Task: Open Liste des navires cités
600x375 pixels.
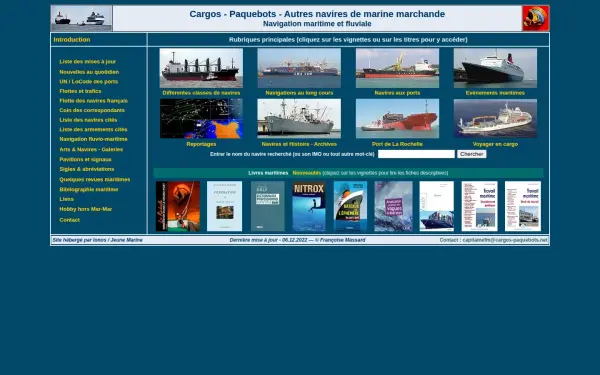Action: pyautogui.click(x=88, y=120)
